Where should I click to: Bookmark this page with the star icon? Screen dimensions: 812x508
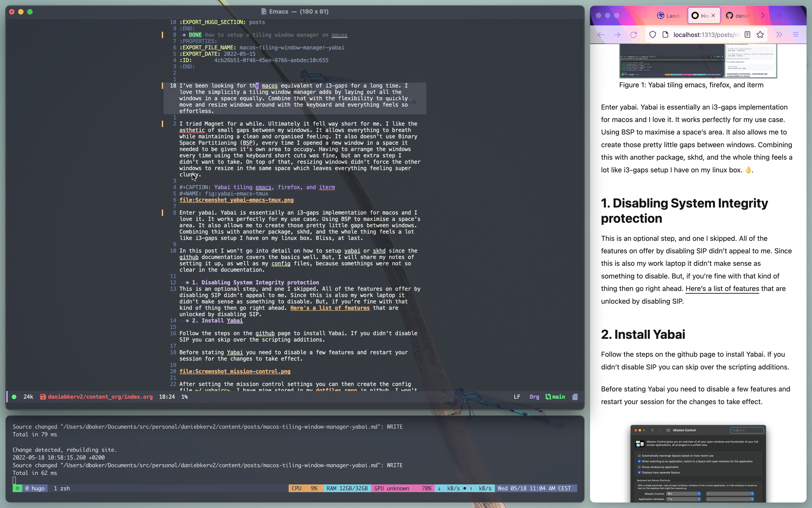click(760, 35)
